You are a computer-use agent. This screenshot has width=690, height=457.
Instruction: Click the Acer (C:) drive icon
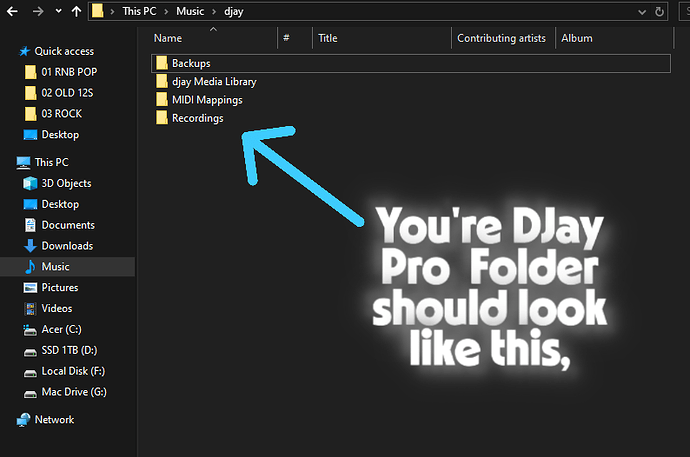click(30, 330)
